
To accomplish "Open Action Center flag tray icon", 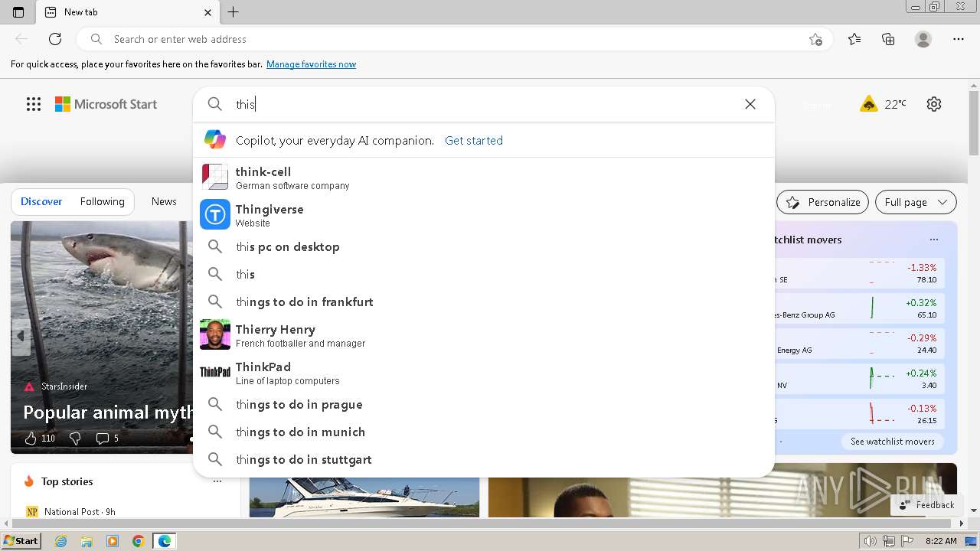I will (x=906, y=541).
